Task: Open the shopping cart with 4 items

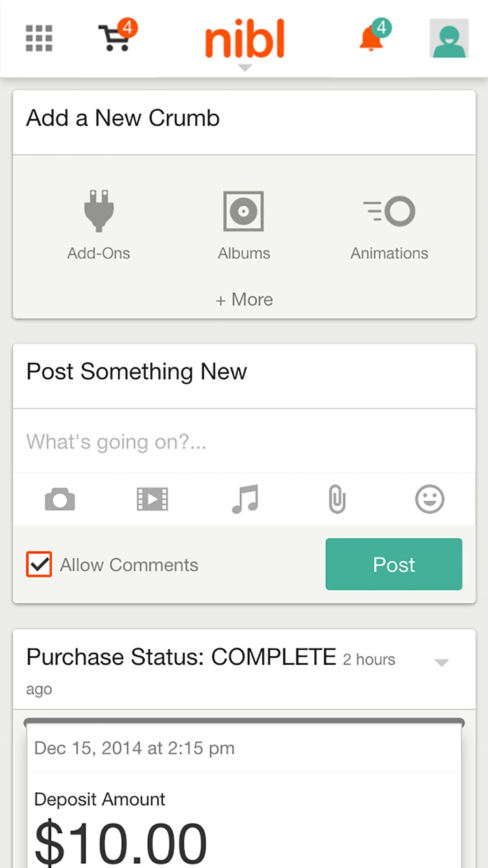Action: 118,35
